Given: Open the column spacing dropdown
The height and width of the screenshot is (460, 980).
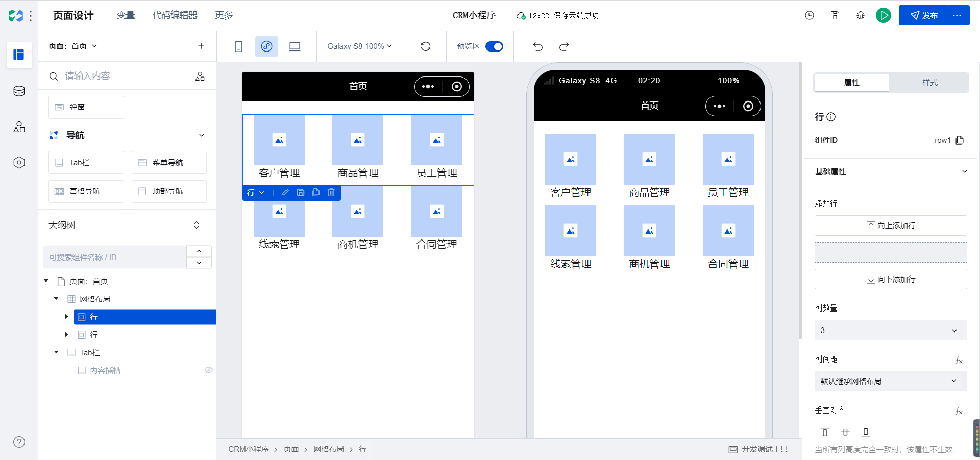Looking at the screenshot, I should point(891,381).
